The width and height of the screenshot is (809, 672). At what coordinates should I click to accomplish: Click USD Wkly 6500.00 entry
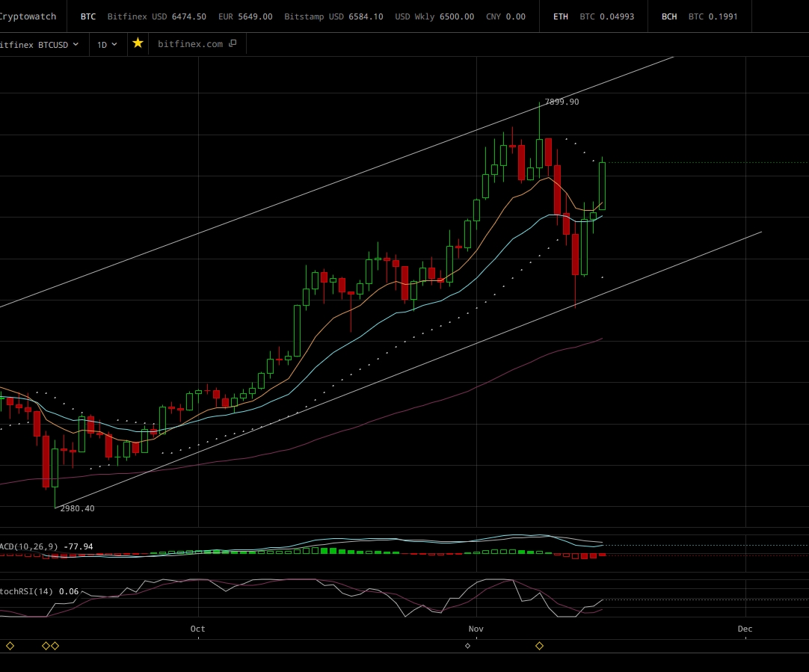(x=434, y=16)
